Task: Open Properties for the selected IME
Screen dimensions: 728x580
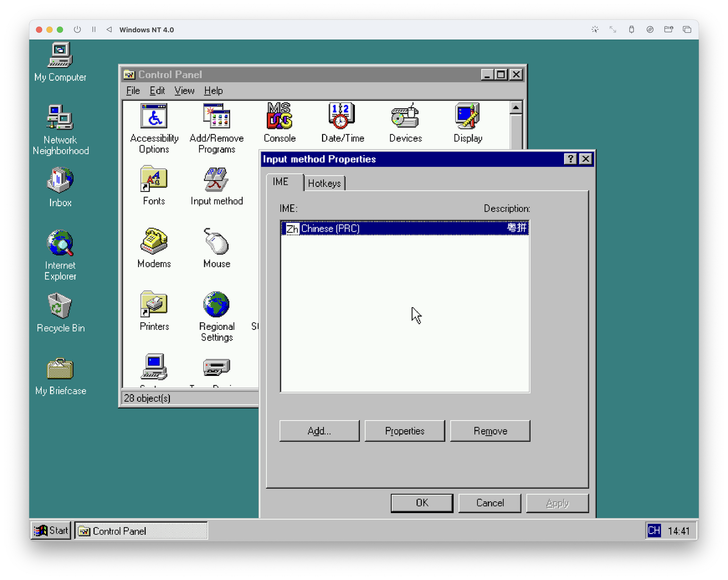Action: tap(404, 430)
